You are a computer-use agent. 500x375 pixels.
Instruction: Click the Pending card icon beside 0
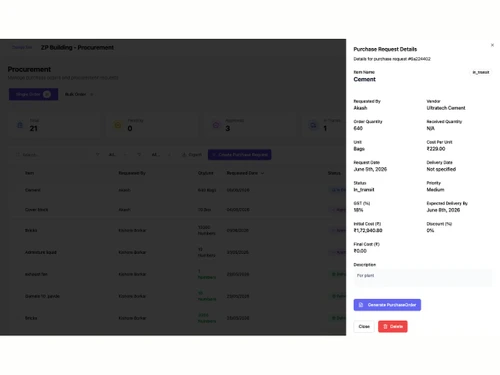(x=118, y=125)
